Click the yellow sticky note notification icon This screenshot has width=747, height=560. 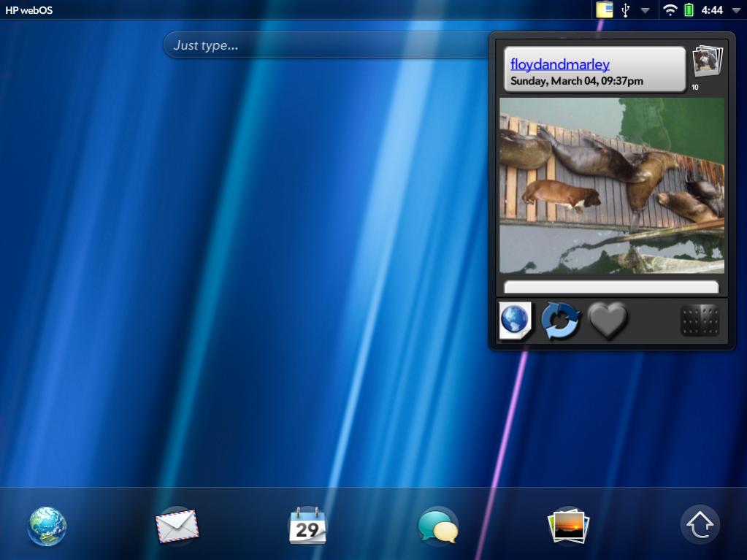(604, 10)
